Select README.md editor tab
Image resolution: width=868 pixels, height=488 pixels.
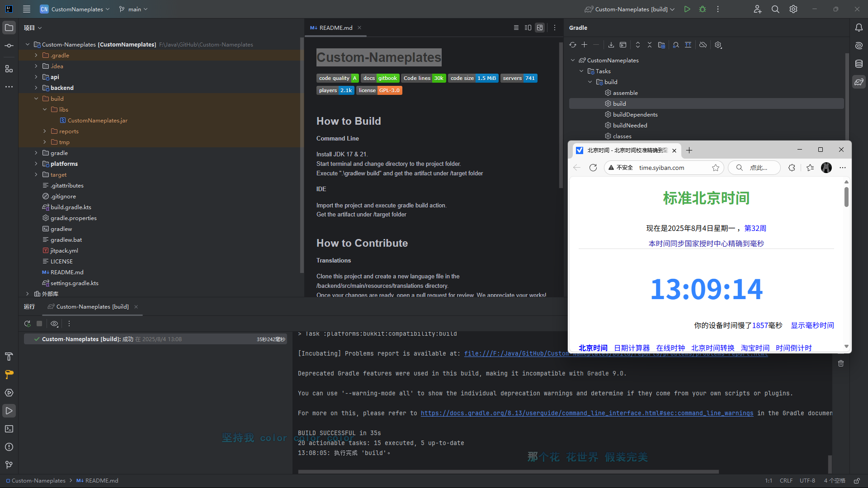point(335,28)
